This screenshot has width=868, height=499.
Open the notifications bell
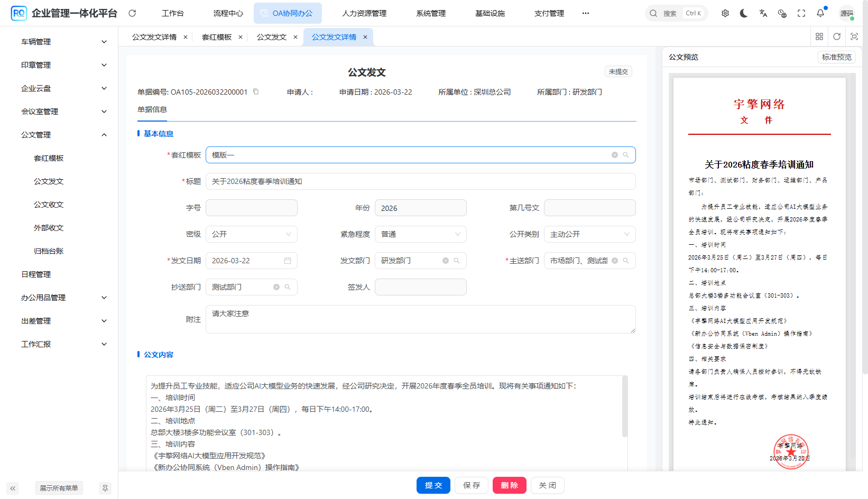(x=820, y=13)
